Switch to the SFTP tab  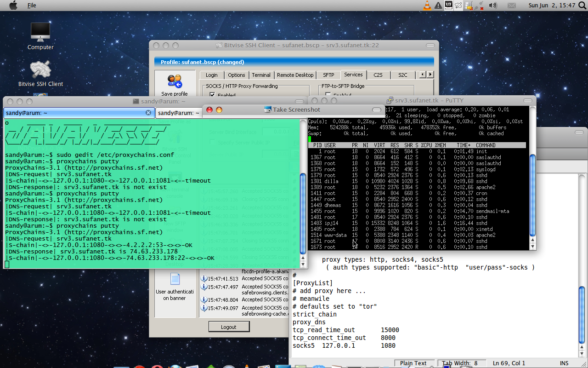[x=328, y=75]
